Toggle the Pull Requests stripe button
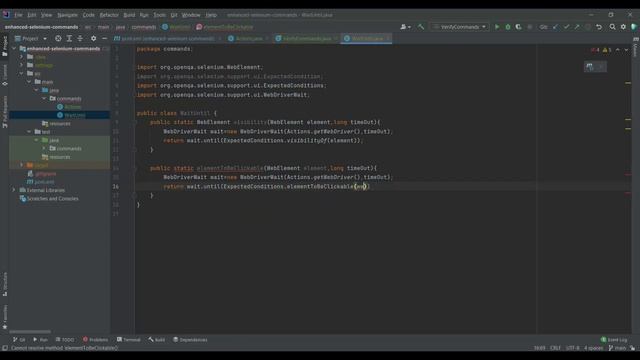The width and height of the screenshot is (640, 360). (4, 112)
